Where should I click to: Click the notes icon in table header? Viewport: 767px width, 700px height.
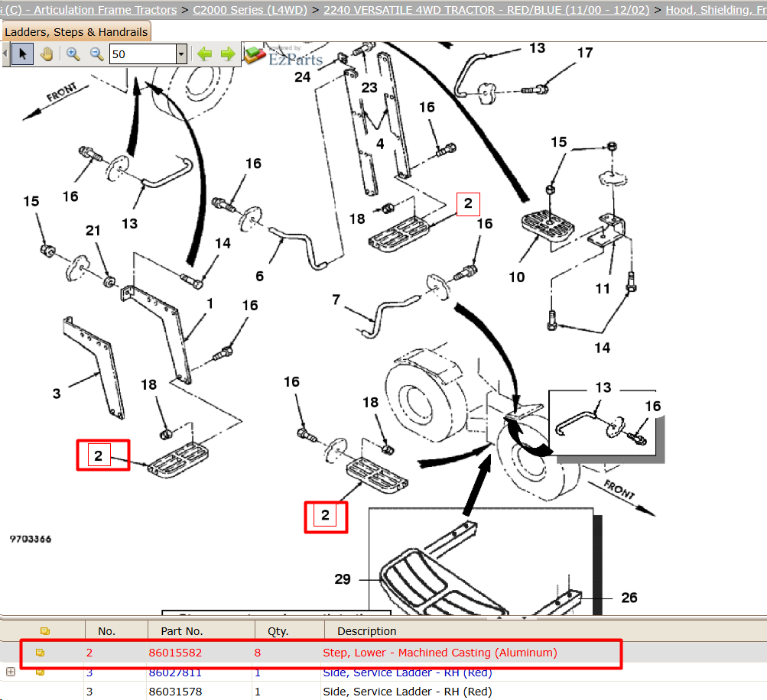coord(45,631)
